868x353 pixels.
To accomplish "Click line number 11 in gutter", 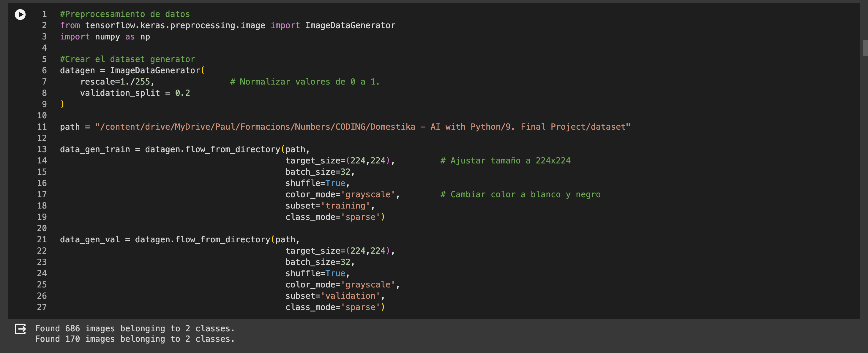I will click(42, 127).
